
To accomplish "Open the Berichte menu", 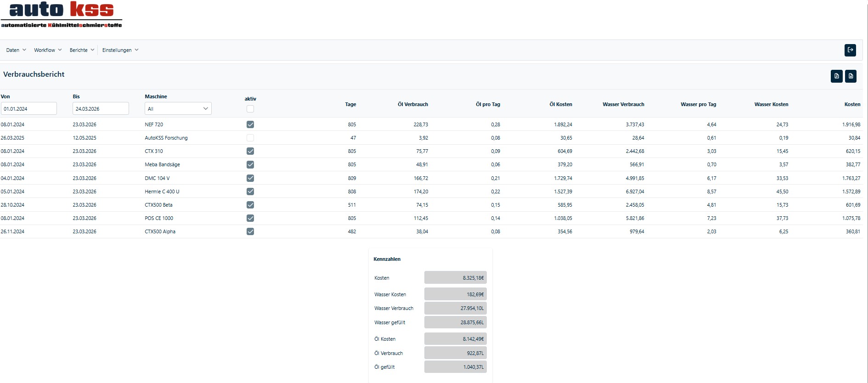I will click(82, 50).
